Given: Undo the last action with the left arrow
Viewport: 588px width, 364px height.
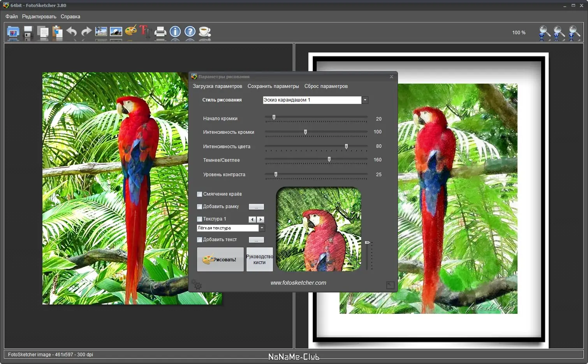Looking at the screenshot, I should (x=72, y=32).
